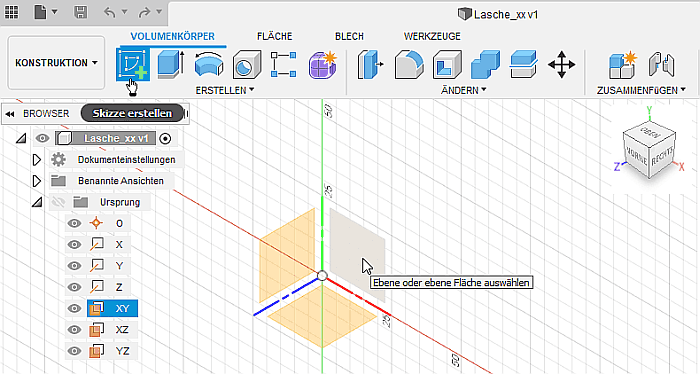This screenshot has height=374, width=700.
Task: Select the Move/Copy arrows icon
Action: pyautogui.click(x=562, y=65)
